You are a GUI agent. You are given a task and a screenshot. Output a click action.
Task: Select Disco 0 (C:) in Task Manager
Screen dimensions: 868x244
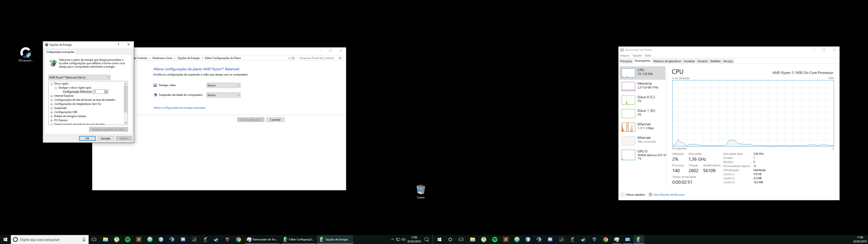point(643,100)
